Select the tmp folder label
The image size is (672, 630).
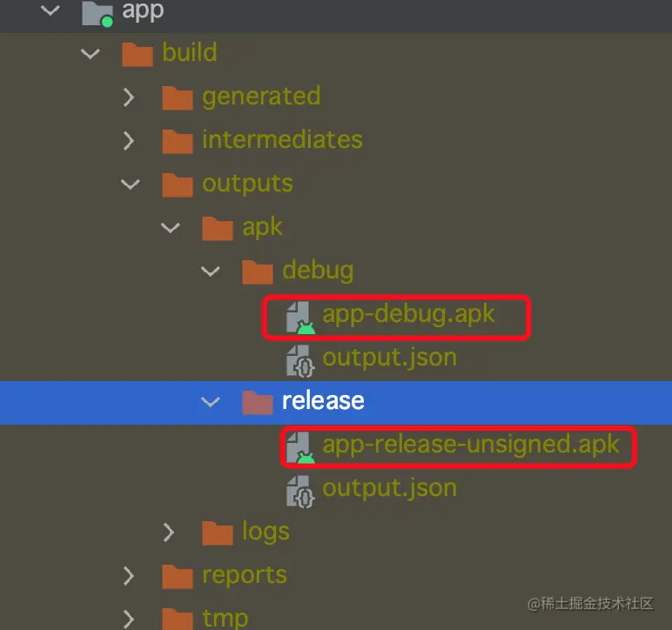point(225,618)
